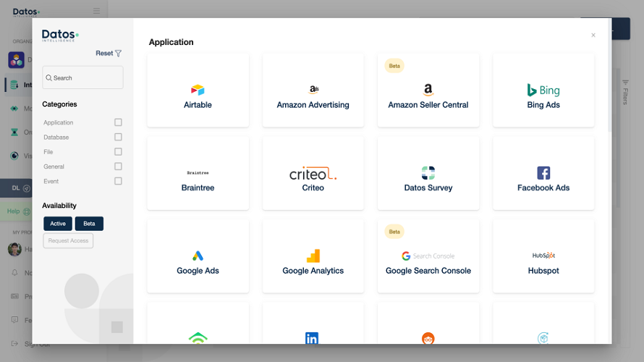The height and width of the screenshot is (362, 644).
Task: Open the Google Ads connector
Action: click(198, 256)
